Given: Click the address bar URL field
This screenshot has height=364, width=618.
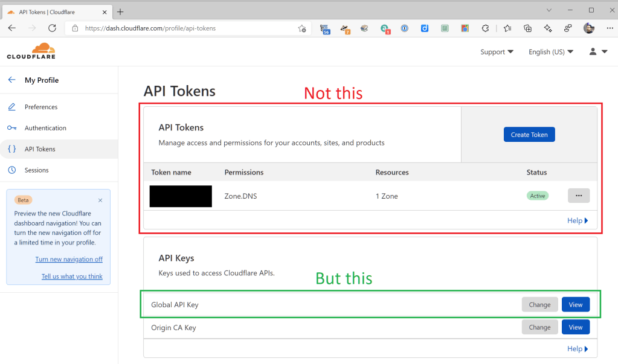Looking at the screenshot, I should pyautogui.click(x=181, y=28).
